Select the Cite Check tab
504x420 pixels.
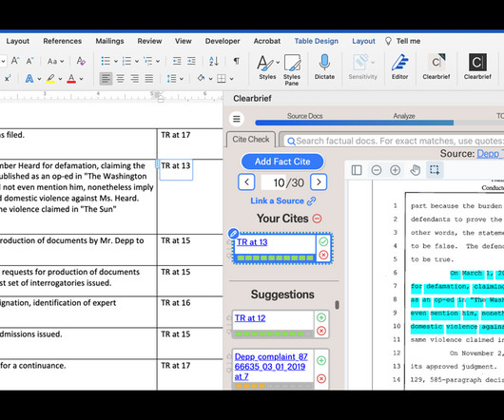pos(251,140)
